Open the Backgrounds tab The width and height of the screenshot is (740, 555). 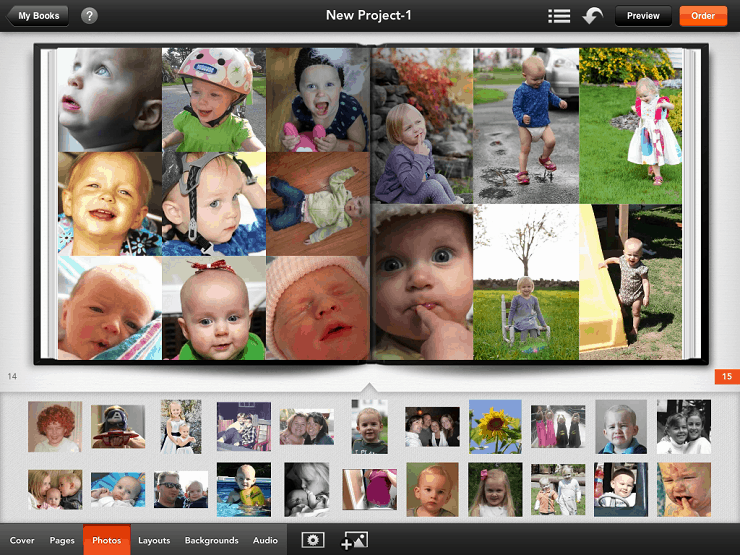[x=211, y=540]
